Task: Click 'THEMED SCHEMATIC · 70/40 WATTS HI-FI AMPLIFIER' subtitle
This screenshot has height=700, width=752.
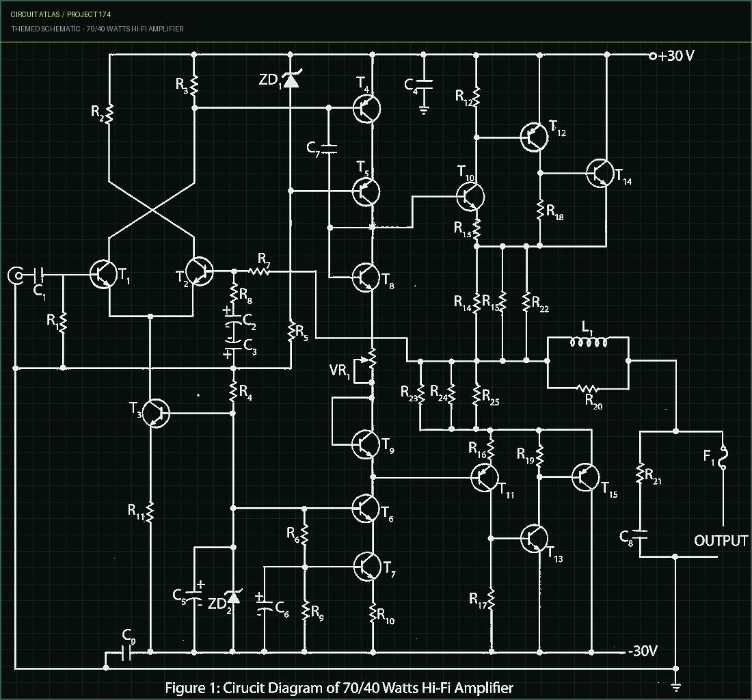Action: [x=97, y=29]
